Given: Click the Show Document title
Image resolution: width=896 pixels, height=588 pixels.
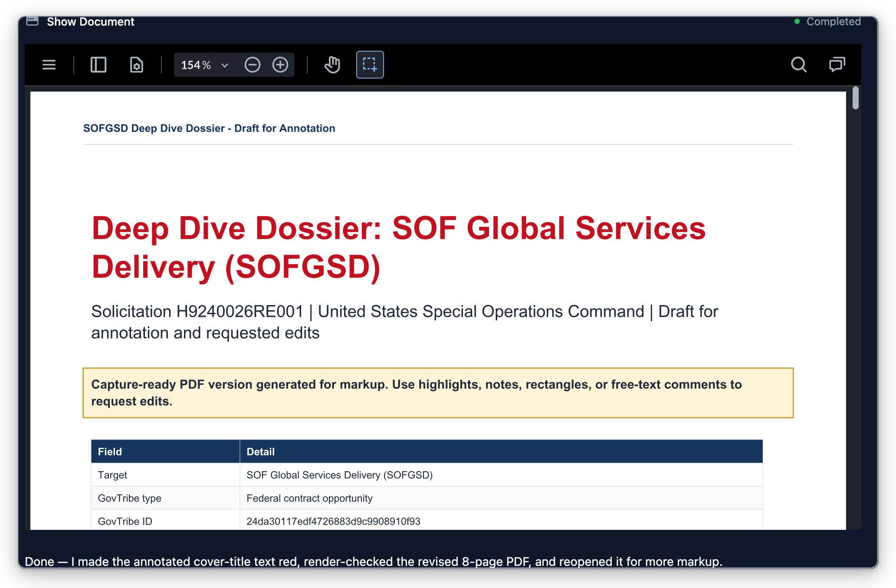Looking at the screenshot, I should coord(91,22).
